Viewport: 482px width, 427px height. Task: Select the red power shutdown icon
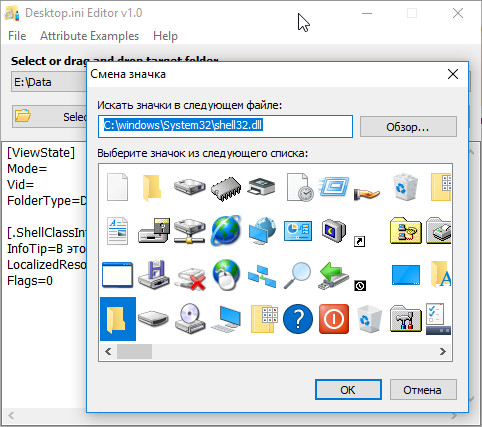click(334, 319)
